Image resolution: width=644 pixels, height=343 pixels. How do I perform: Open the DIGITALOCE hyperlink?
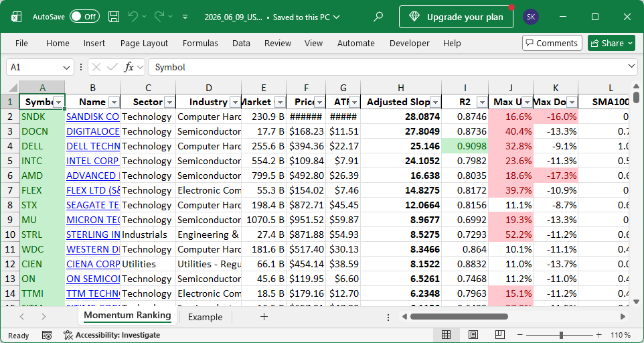coord(93,131)
